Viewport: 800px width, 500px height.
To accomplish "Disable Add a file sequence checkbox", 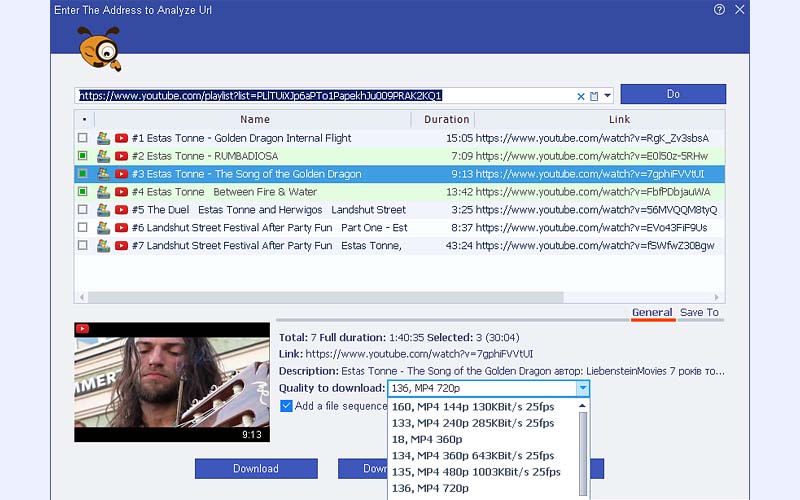I will (x=286, y=406).
